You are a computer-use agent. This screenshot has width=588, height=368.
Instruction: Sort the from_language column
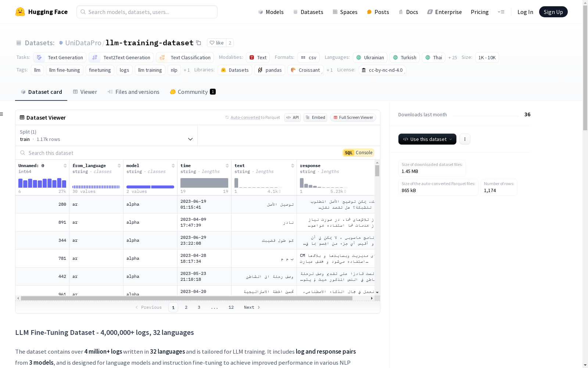(x=119, y=166)
